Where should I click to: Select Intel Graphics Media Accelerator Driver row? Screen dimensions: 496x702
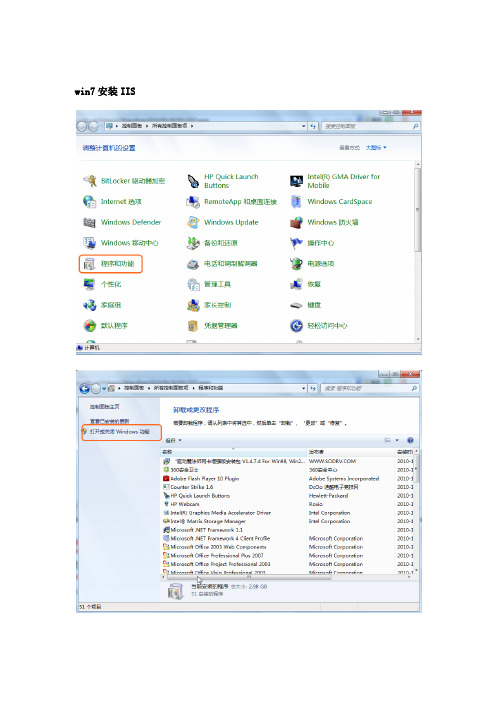coord(287,513)
